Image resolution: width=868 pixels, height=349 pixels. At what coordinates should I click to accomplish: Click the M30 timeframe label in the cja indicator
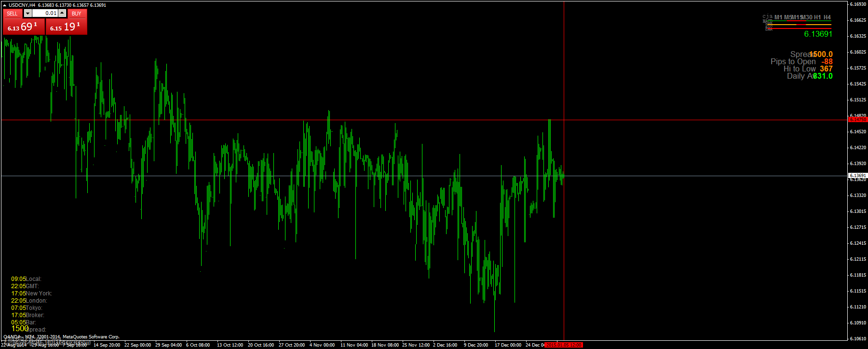[807, 17]
